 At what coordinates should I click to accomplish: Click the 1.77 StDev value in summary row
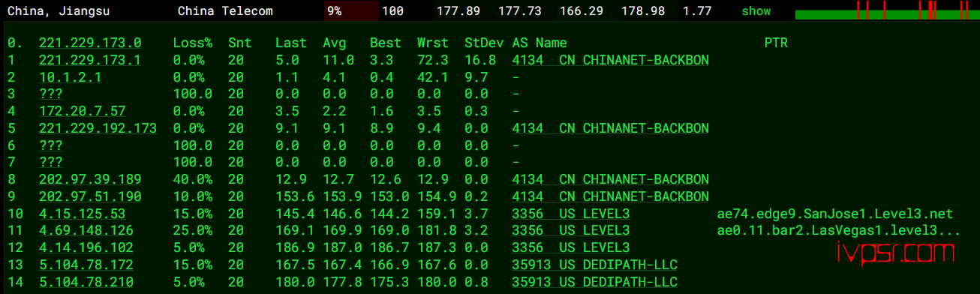coord(696,11)
